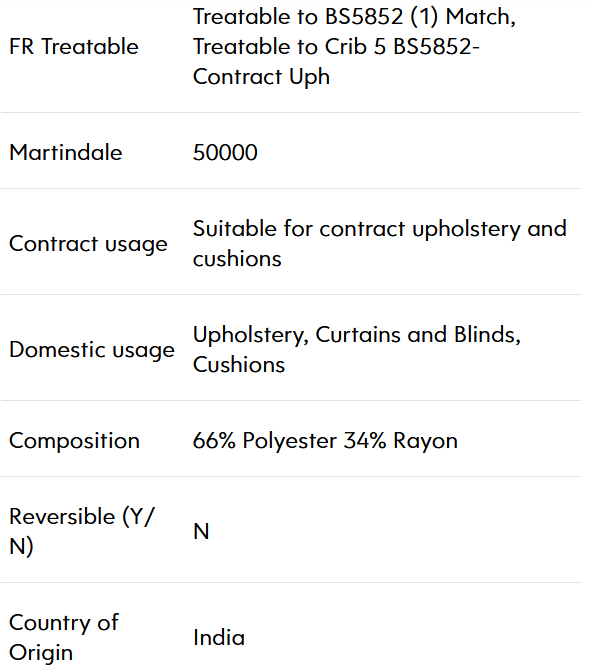Select Suitable for contract upholstery text
This screenshot has width=591, height=665.
[x=379, y=243]
